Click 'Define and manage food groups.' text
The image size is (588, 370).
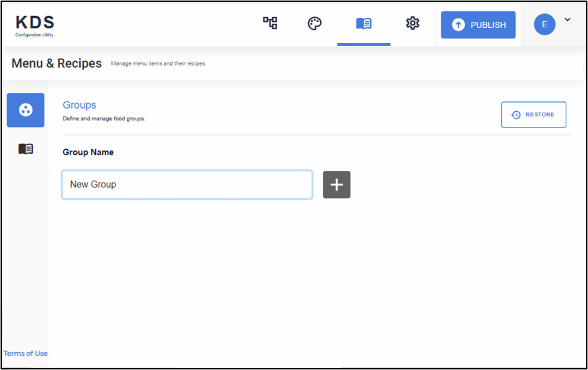point(104,119)
